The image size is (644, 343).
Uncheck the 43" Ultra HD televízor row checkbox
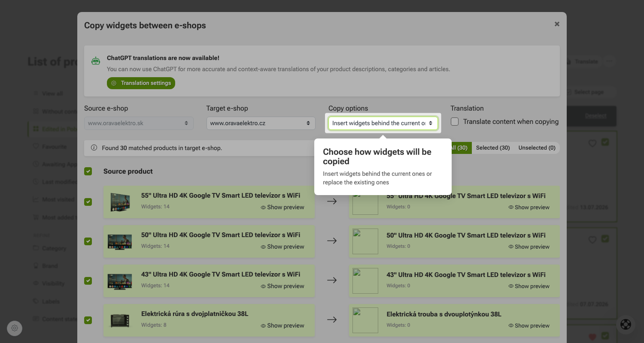88,281
